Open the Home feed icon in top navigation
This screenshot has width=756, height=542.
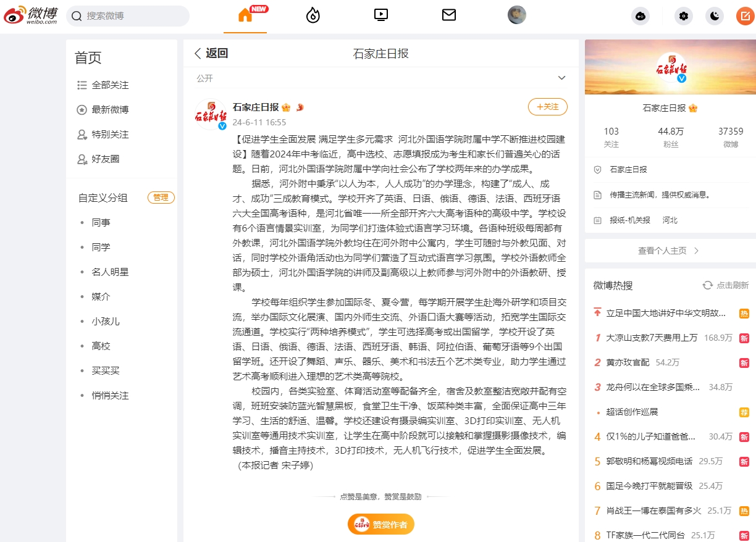tap(245, 15)
